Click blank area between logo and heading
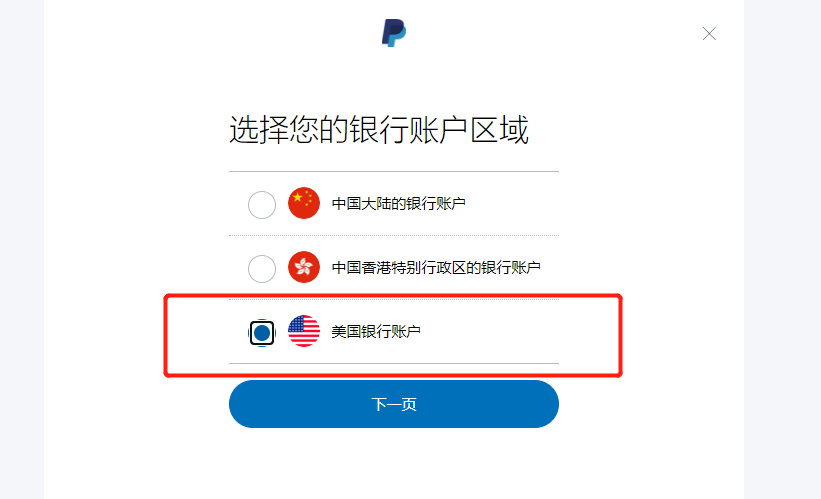This screenshot has height=499, width=821. click(x=394, y=80)
